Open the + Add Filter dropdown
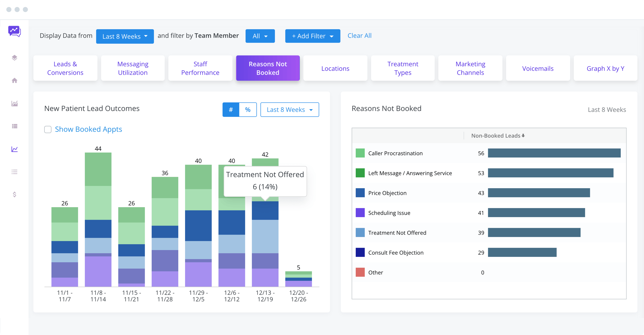644x335 pixels. (313, 36)
